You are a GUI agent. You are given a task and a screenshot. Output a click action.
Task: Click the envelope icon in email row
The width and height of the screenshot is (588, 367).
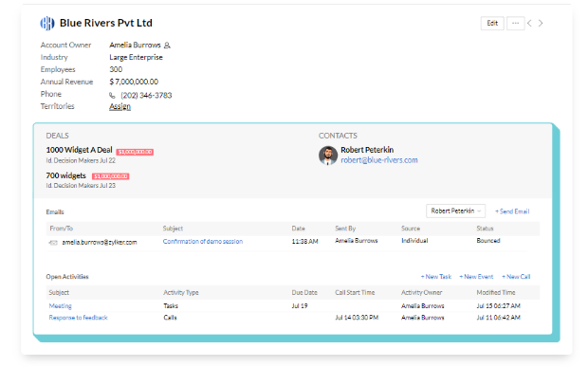pos(53,243)
